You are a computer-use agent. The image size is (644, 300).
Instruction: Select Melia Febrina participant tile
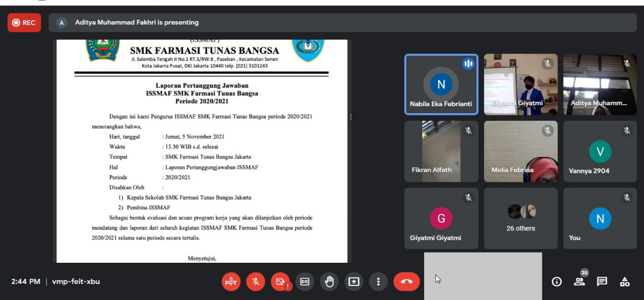[521, 152]
